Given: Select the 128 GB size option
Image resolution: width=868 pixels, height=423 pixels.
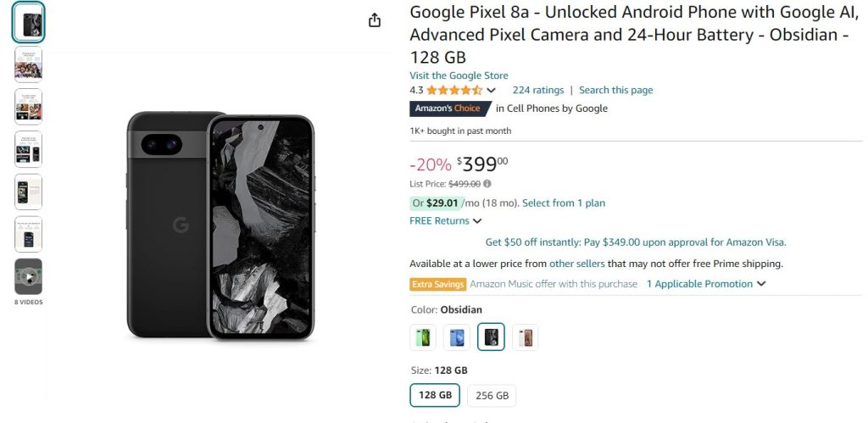Looking at the screenshot, I should pos(435,395).
